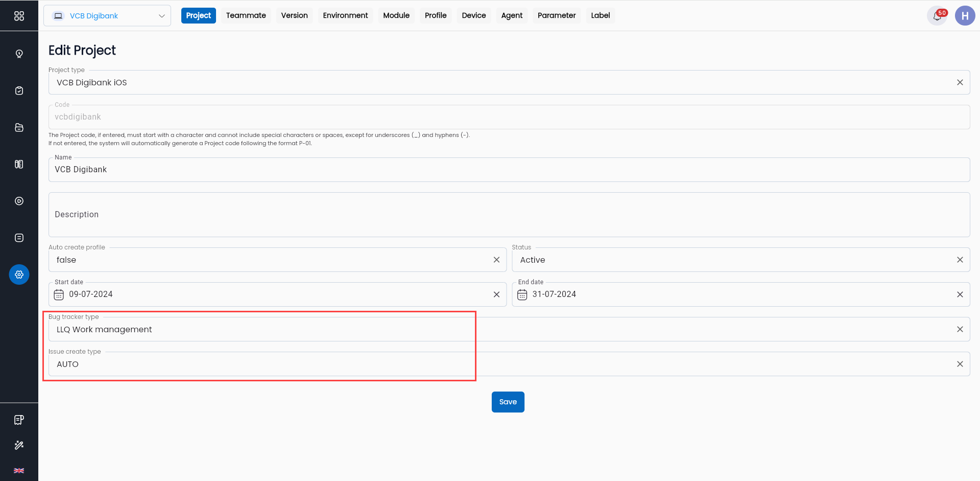Screen dimensions: 980x481
Task: Open the Agent tab
Action: click(512, 15)
